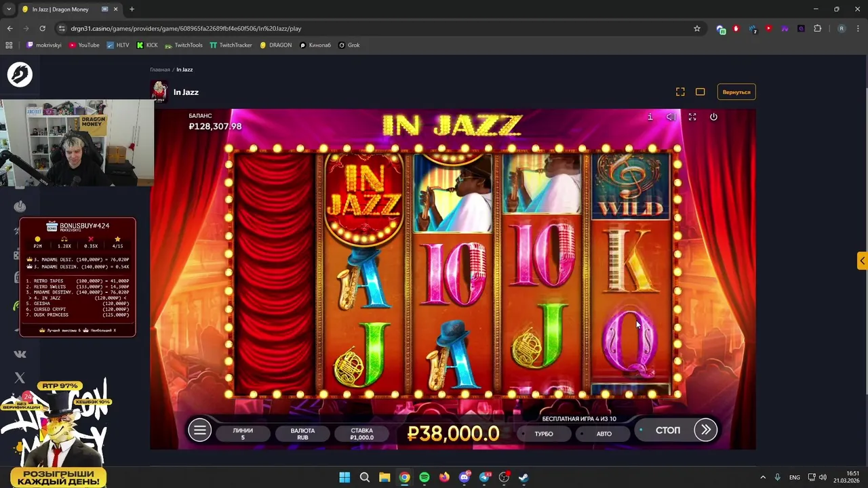The image size is (868, 488).
Task: Expand the right side panel arrow
Action: click(862, 261)
